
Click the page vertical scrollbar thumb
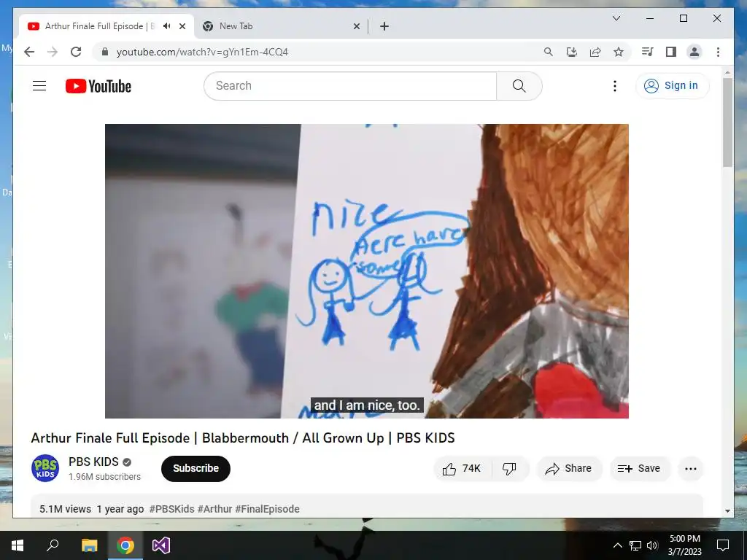tap(727, 122)
